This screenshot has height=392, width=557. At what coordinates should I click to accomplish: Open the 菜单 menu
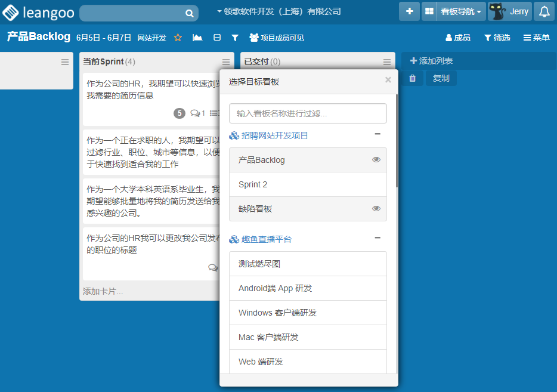coord(537,38)
